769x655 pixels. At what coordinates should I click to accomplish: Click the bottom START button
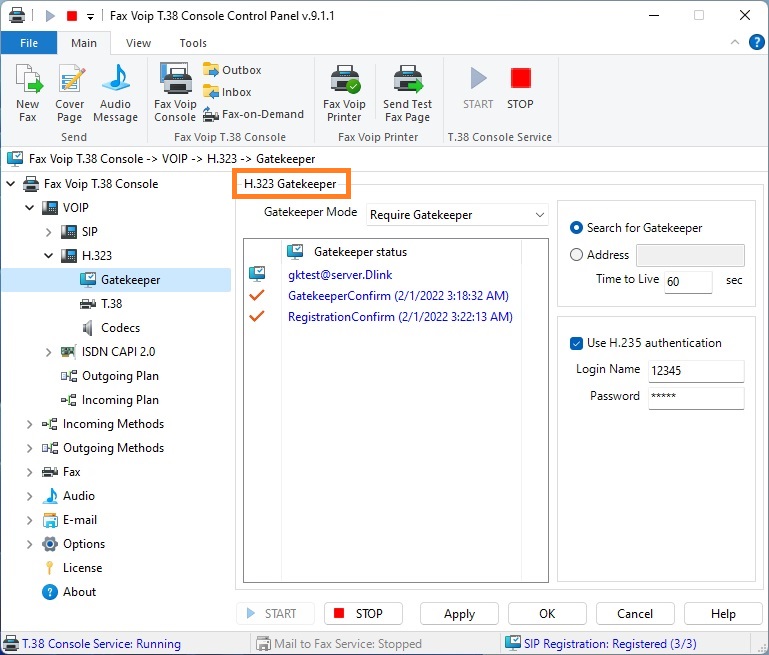click(x=275, y=614)
